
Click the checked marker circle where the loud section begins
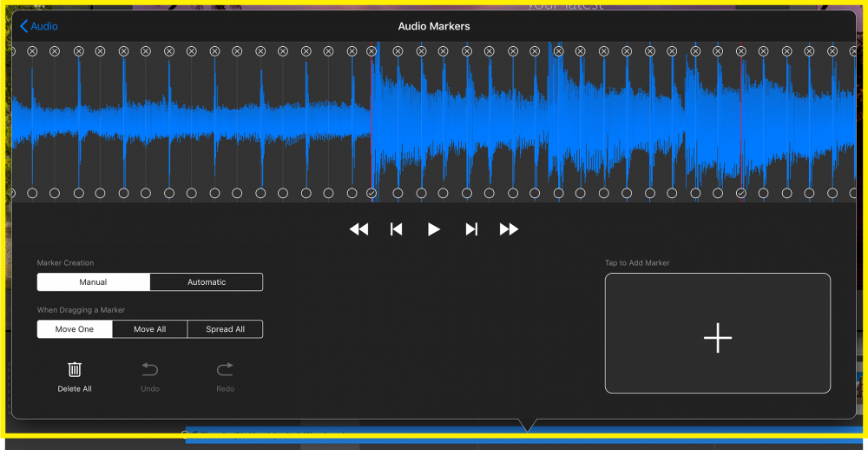click(x=372, y=194)
